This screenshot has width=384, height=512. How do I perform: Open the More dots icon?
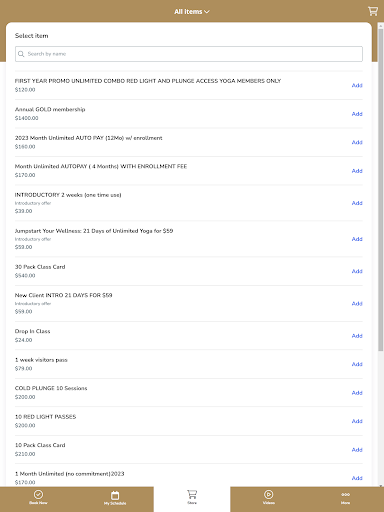(x=346, y=494)
